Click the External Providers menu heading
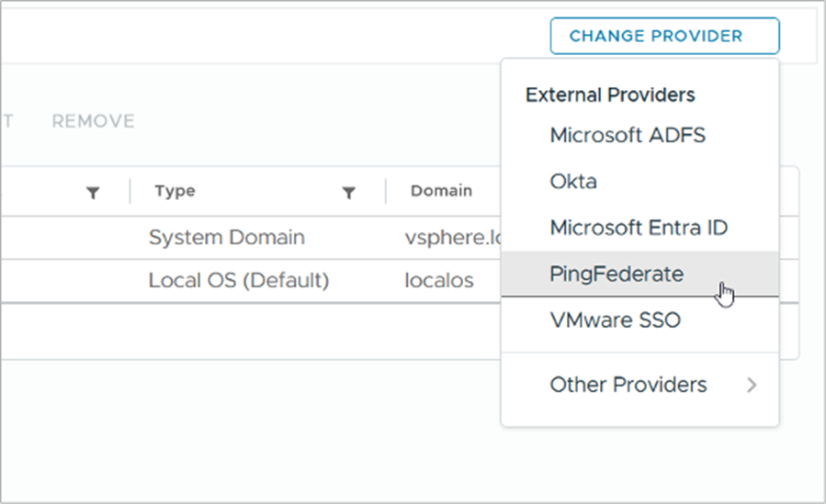This screenshot has height=504, width=826. [x=610, y=95]
